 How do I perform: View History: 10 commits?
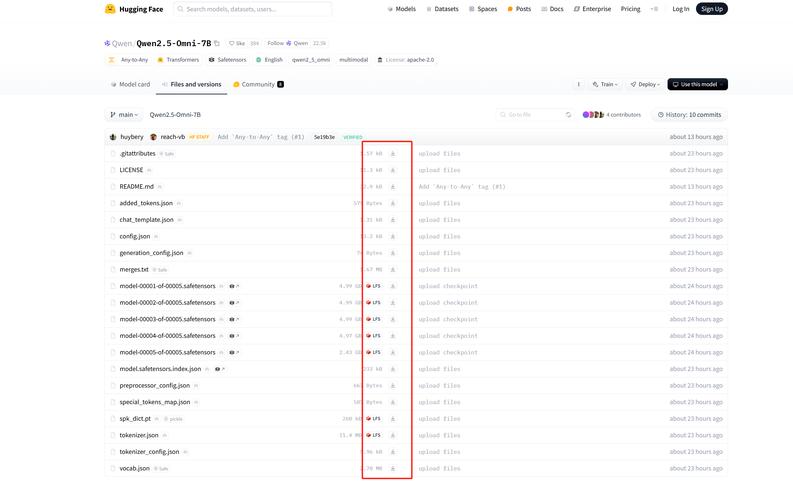point(689,115)
